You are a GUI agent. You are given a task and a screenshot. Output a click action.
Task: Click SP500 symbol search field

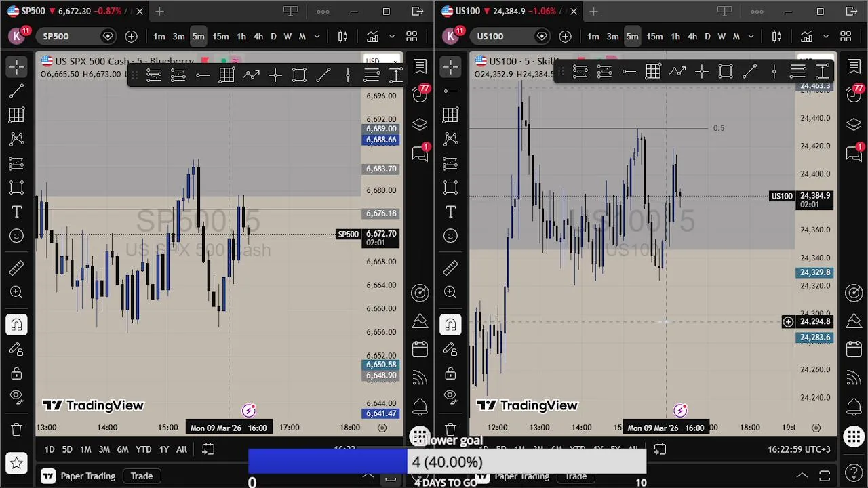(x=76, y=37)
